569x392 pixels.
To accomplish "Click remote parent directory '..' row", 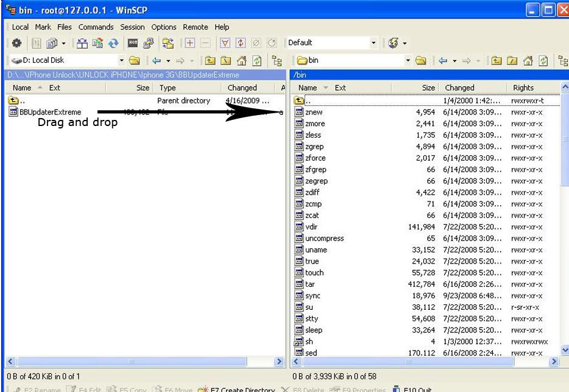I will coord(426,100).
